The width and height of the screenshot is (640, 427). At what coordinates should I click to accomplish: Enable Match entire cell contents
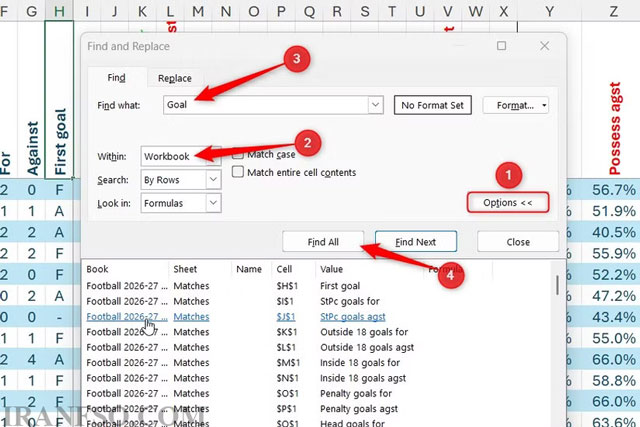(238, 171)
